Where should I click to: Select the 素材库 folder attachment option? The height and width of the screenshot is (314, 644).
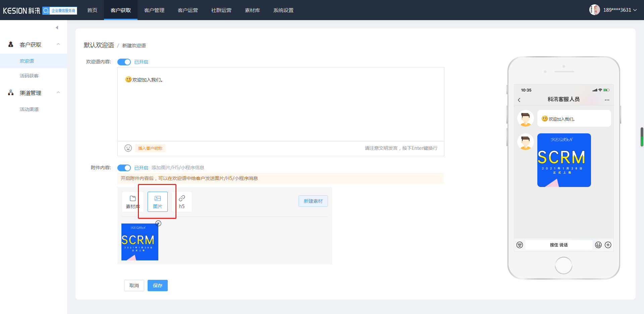133,202
